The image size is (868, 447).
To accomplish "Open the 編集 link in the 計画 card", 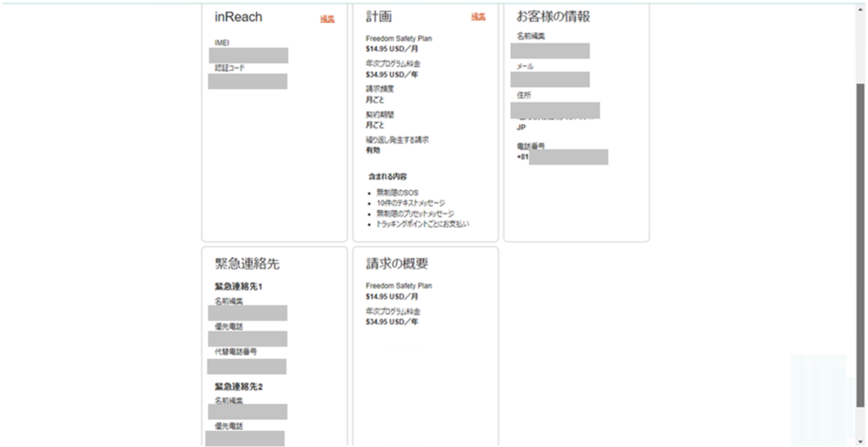I will 478,17.
